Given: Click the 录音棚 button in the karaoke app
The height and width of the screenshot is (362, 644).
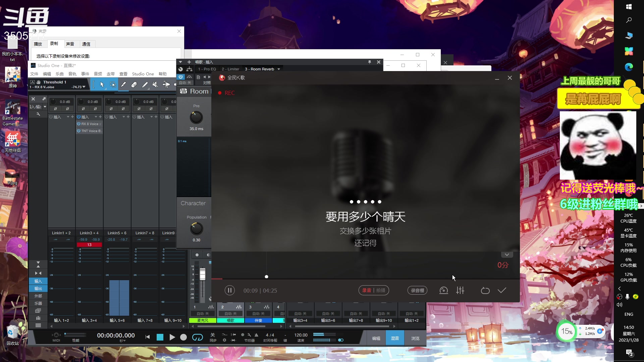Looking at the screenshot, I should [417, 290].
